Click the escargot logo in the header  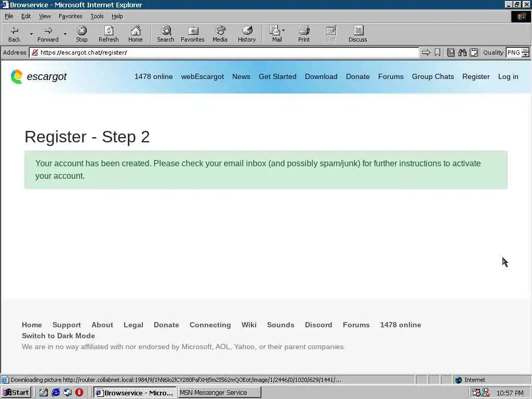[38, 77]
